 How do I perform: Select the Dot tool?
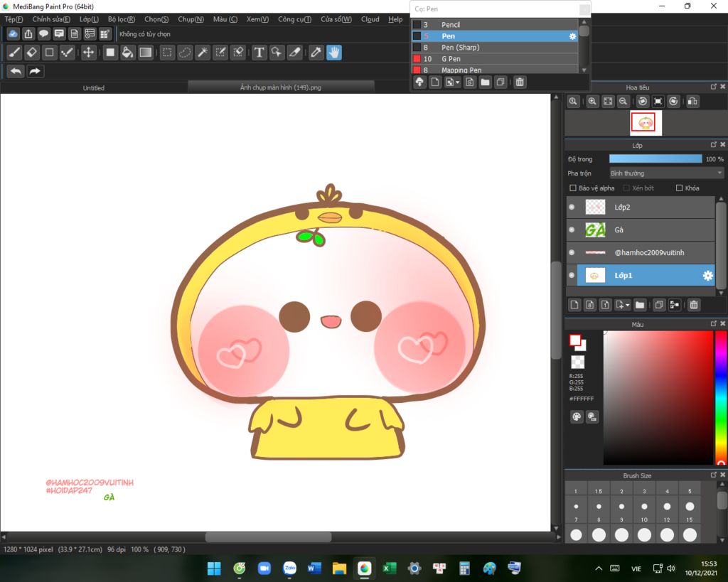point(68,53)
